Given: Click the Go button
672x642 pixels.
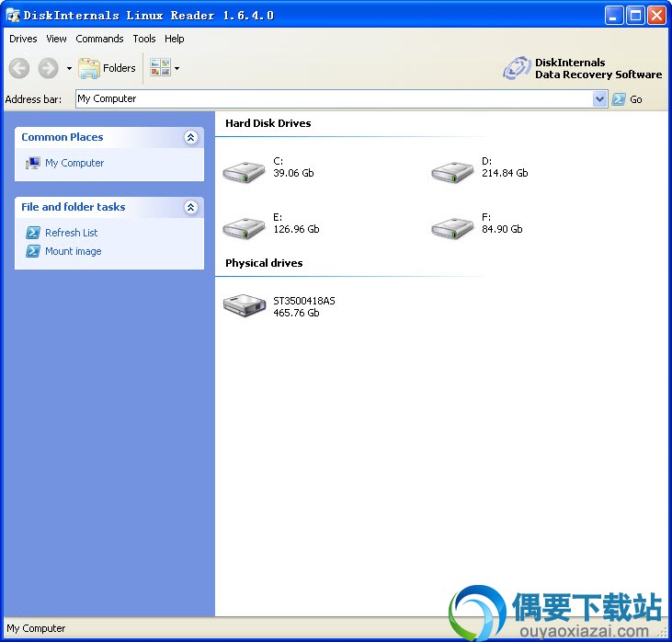Looking at the screenshot, I should 627,99.
